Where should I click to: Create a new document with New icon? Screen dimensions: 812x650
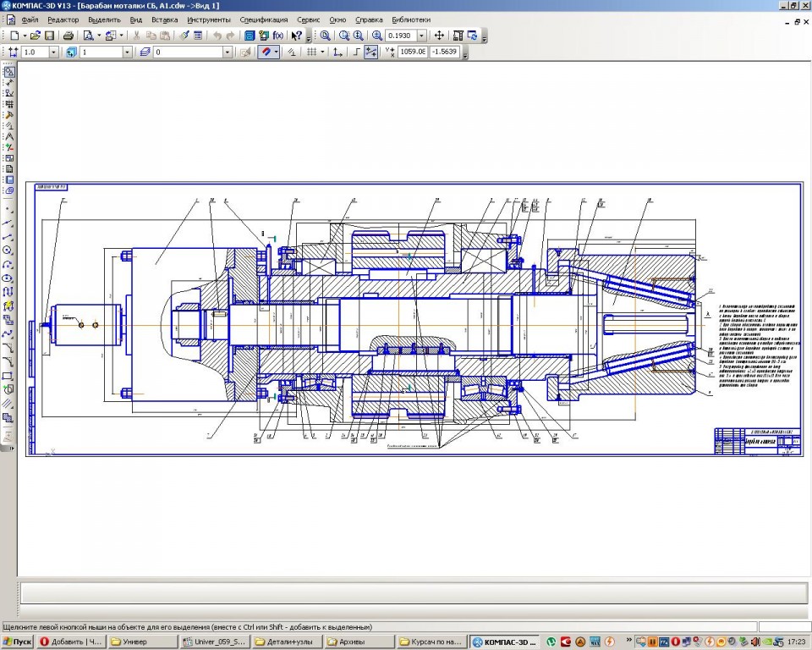tap(14, 36)
